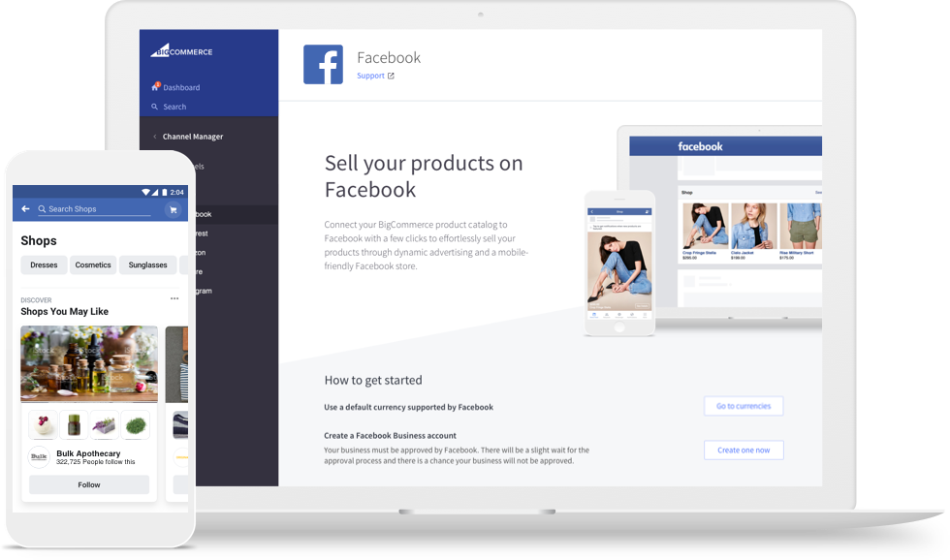Tap the Shops page title on phone
Screen dimensions: 950x560
[39, 240]
